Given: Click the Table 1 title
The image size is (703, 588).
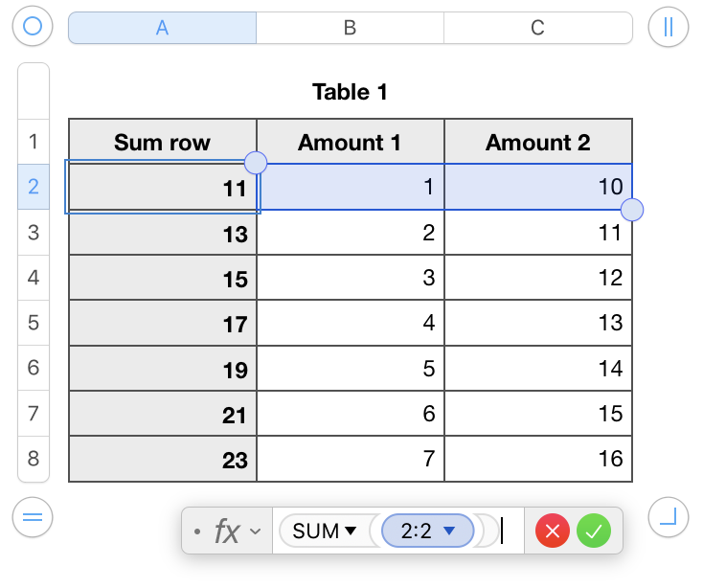Looking at the screenshot, I should pos(350,92).
